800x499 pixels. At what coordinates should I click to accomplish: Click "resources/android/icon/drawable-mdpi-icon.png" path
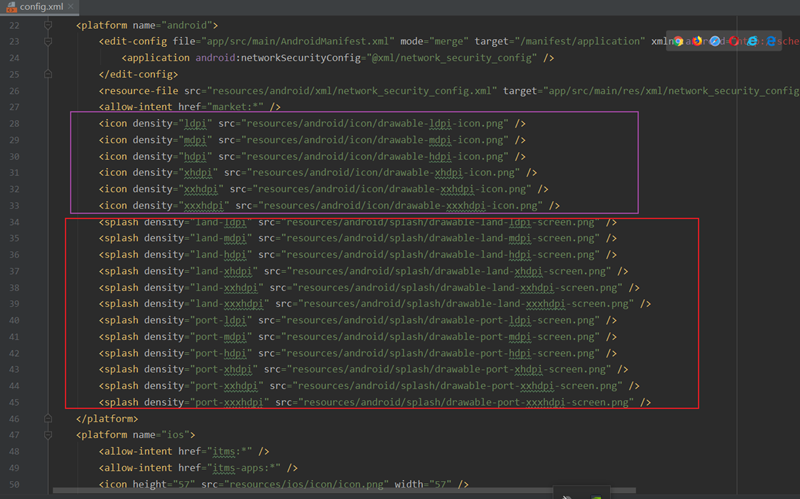374,140
